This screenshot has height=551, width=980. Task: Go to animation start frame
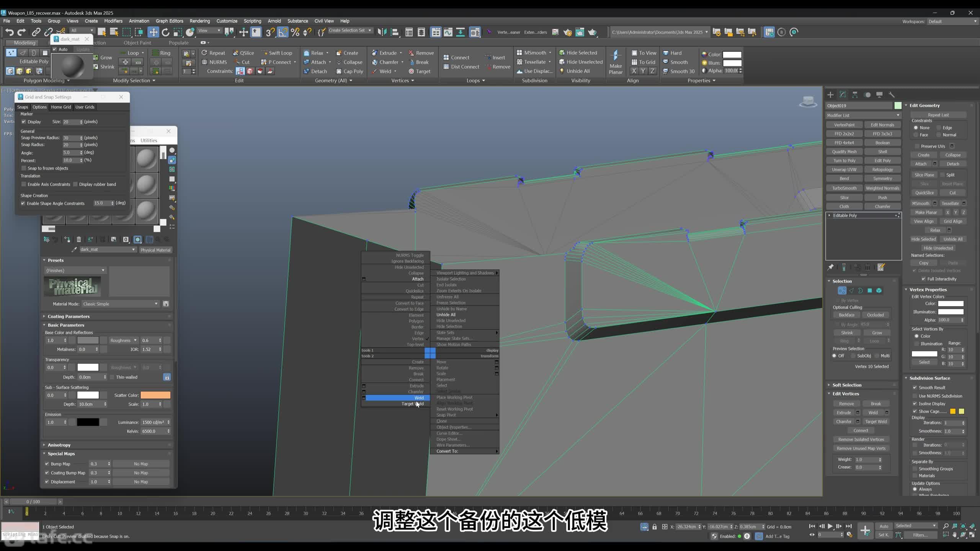[x=812, y=527]
